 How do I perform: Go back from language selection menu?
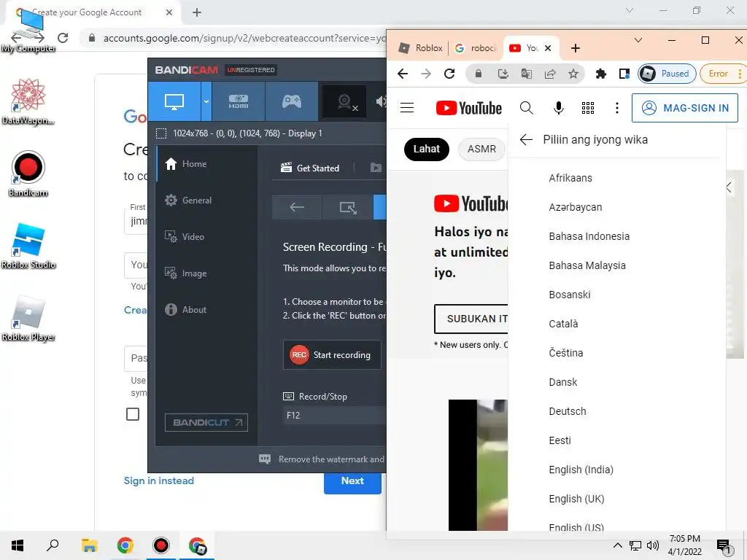526,139
